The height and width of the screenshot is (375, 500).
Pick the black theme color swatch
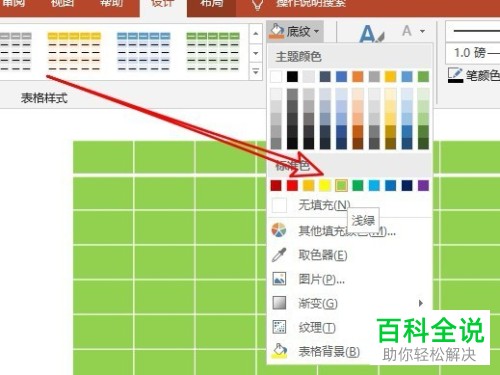coord(292,77)
